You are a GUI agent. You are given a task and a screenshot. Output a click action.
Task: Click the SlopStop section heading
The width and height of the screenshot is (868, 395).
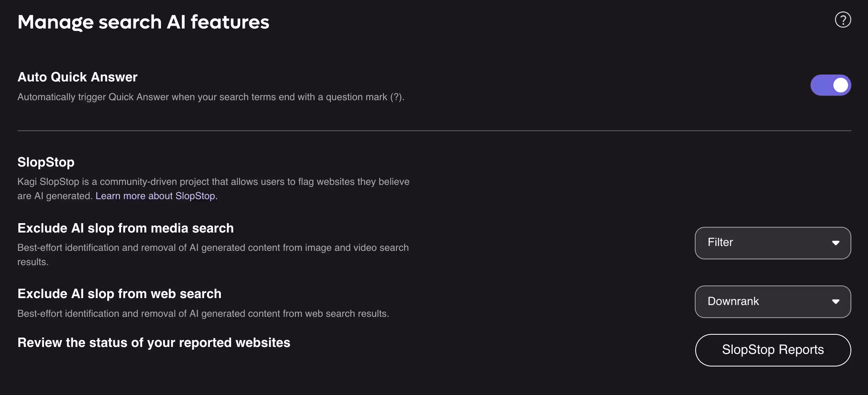(x=46, y=162)
